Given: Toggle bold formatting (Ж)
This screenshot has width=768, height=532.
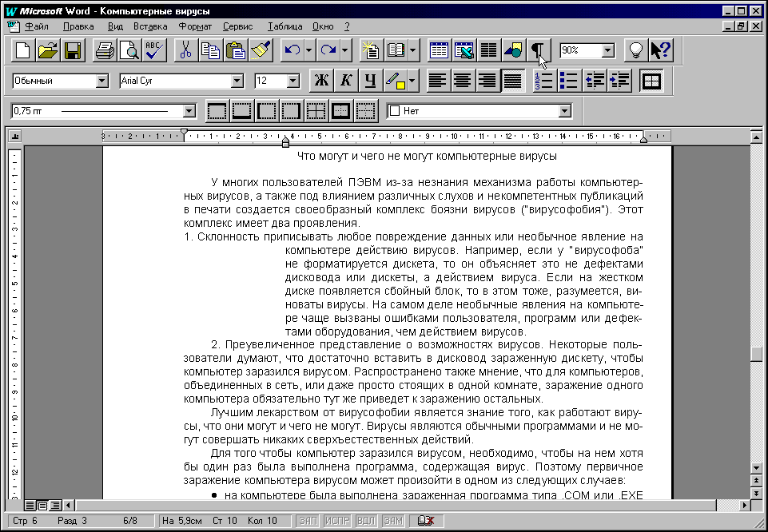Looking at the screenshot, I should tap(321, 81).
